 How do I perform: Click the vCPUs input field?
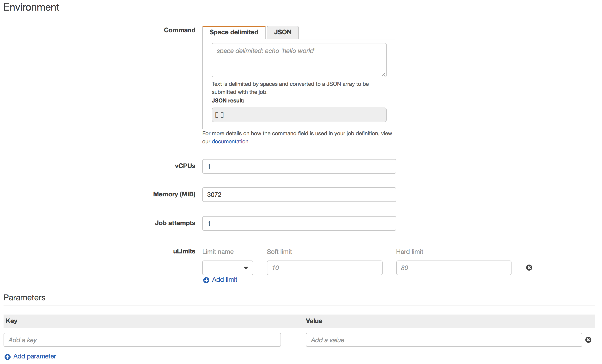point(299,166)
